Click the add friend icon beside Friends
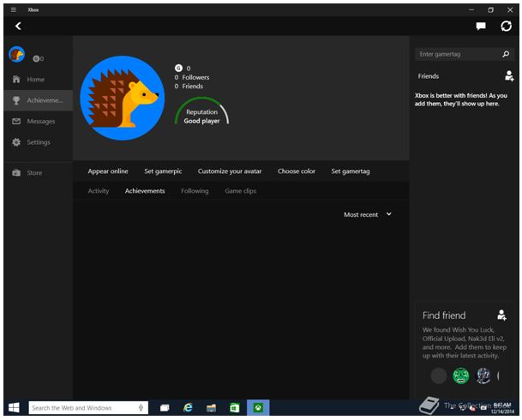The height and width of the screenshot is (420, 522). click(508, 76)
